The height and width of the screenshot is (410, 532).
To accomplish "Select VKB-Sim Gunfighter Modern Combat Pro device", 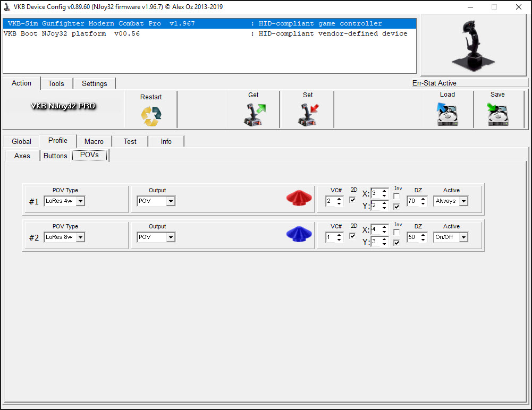I will (x=210, y=23).
